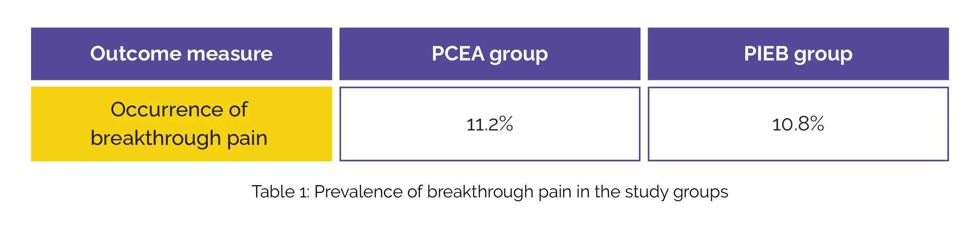The image size is (980, 240).
Task: Select the 10.8% value cell
Action: tap(798, 124)
